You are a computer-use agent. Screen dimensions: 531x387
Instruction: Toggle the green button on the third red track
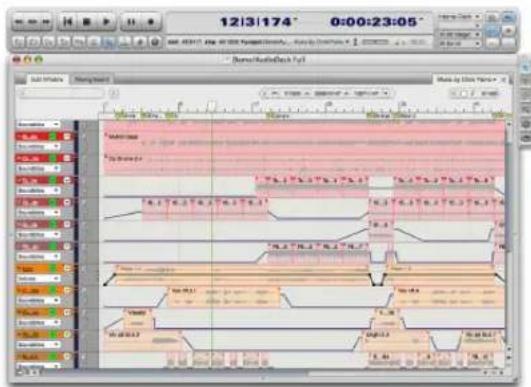53,180
